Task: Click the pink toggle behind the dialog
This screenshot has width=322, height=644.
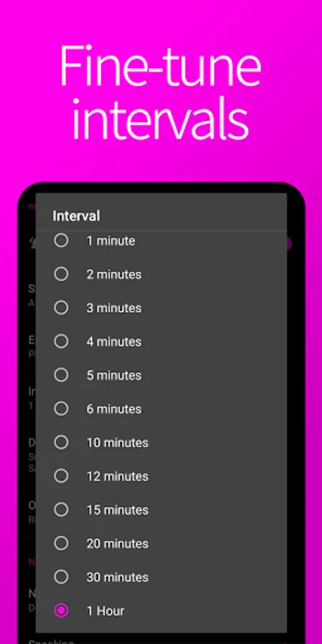Action: (x=289, y=243)
